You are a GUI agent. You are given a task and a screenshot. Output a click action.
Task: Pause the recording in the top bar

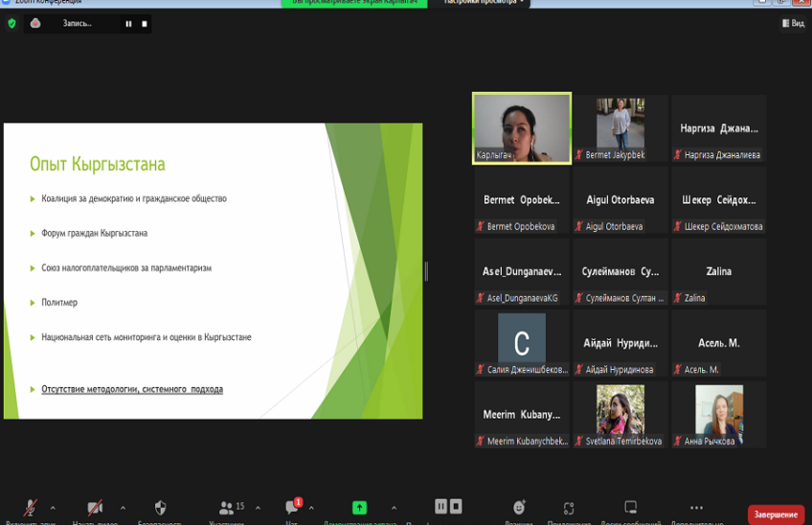coord(128,24)
